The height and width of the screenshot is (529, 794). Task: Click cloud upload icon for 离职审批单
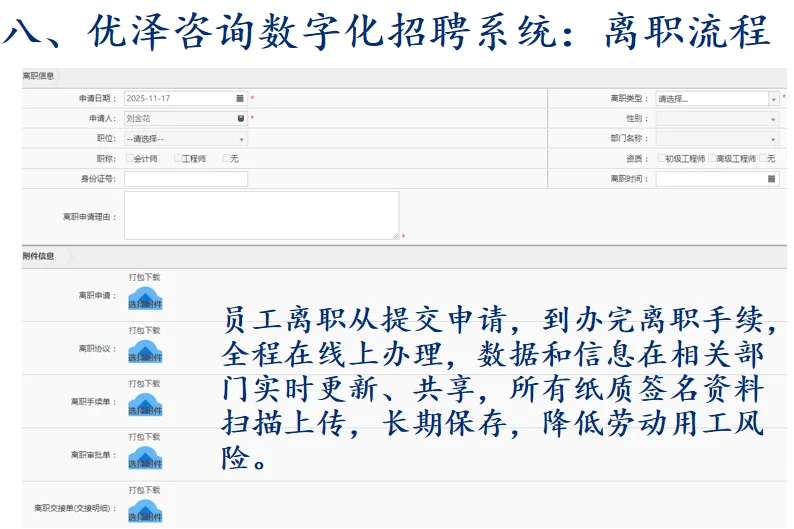tap(145, 458)
